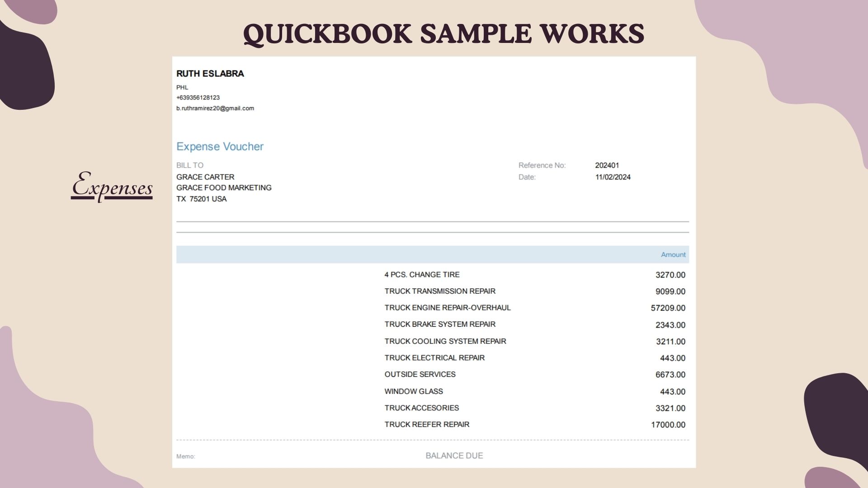Click the Memo field label
This screenshot has width=868, height=488.
[185, 456]
